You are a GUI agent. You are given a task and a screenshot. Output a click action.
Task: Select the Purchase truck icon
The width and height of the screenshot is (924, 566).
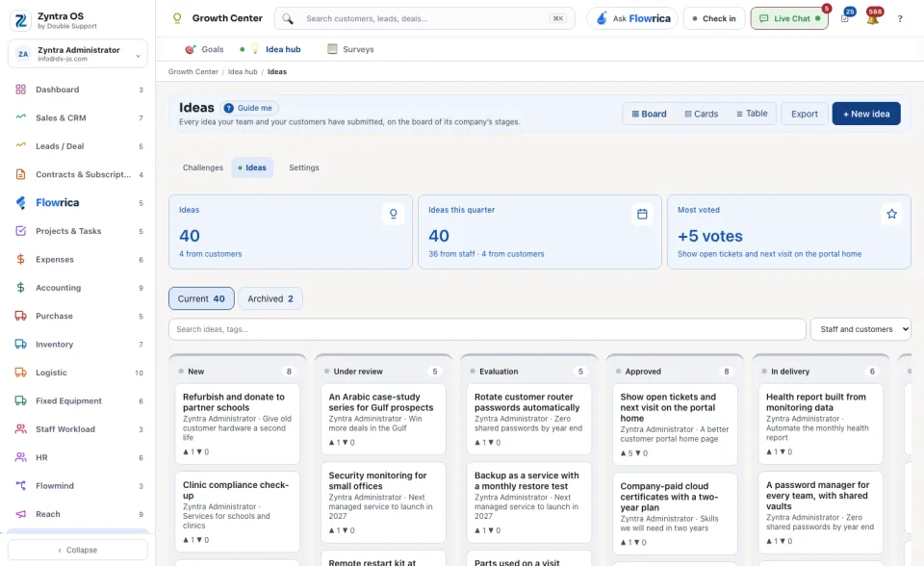[x=20, y=316]
